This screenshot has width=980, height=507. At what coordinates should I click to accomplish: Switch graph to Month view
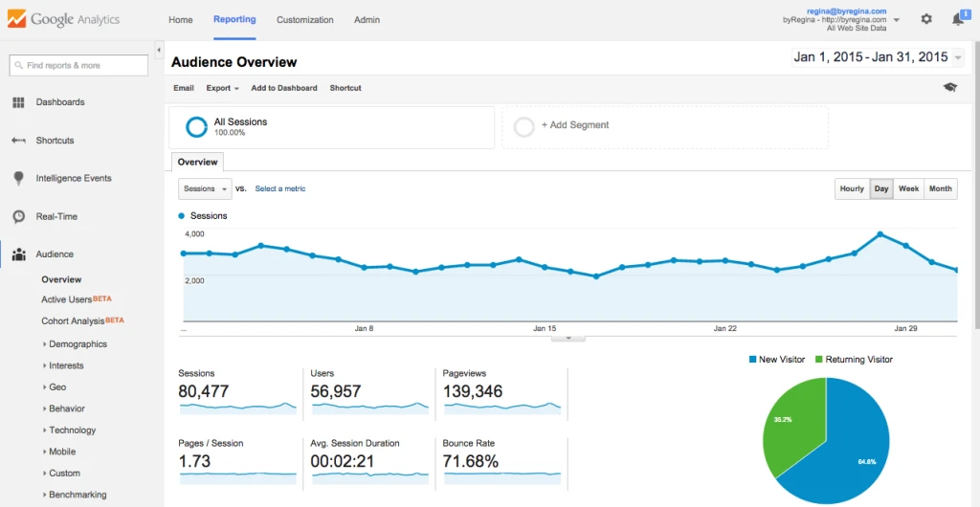(x=941, y=188)
